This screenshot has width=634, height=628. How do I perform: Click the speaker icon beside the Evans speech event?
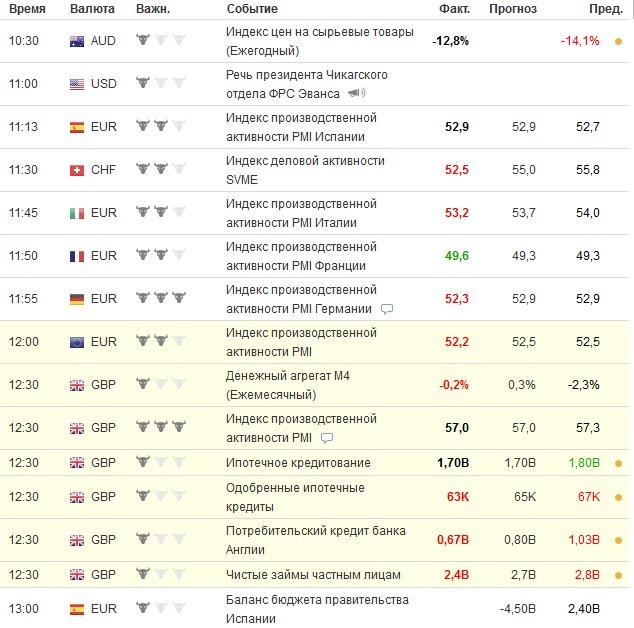(x=356, y=94)
